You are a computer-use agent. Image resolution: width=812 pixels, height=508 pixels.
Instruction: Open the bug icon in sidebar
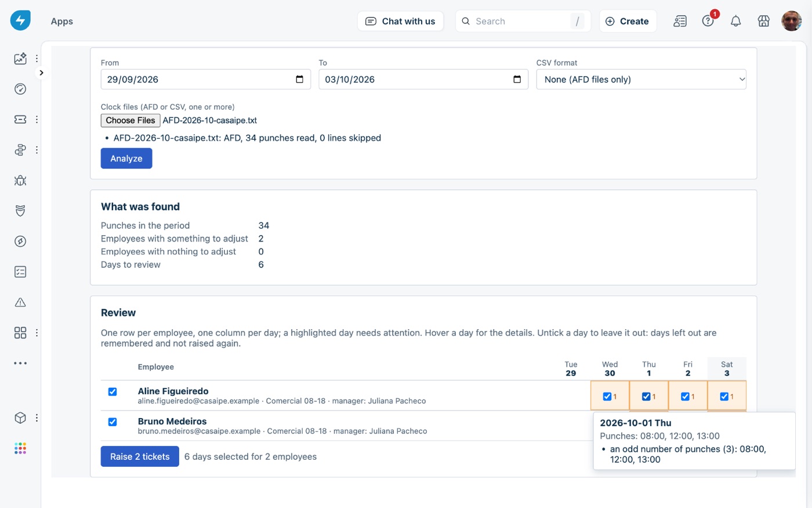click(20, 181)
